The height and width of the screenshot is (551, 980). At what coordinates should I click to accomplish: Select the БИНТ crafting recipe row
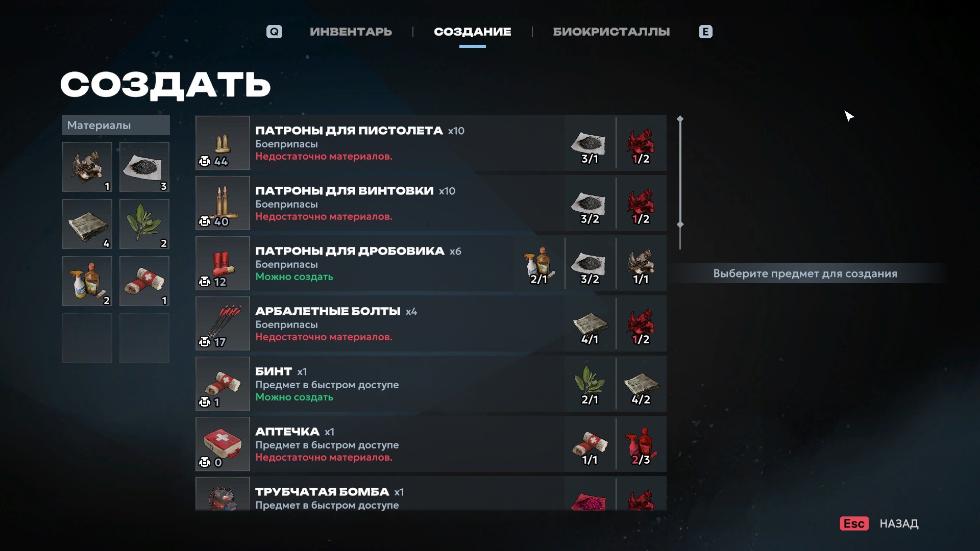click(431, 384)
